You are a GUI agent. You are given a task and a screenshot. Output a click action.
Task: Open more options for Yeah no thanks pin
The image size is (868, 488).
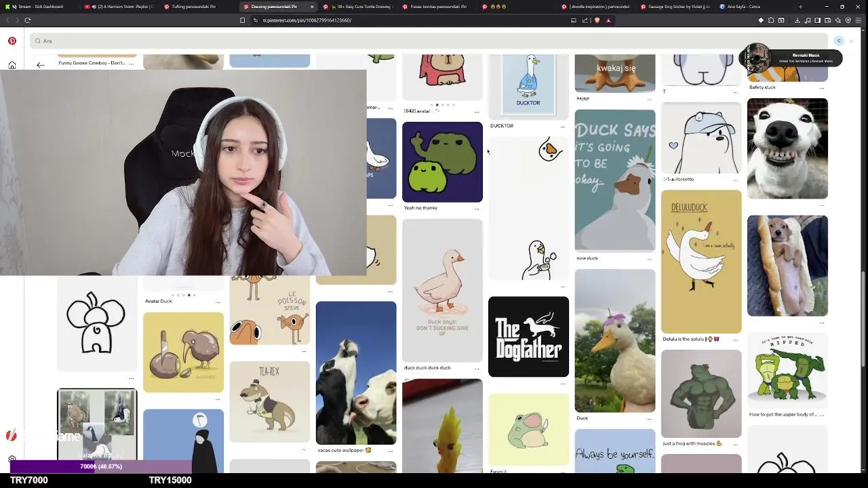[477, 208]
